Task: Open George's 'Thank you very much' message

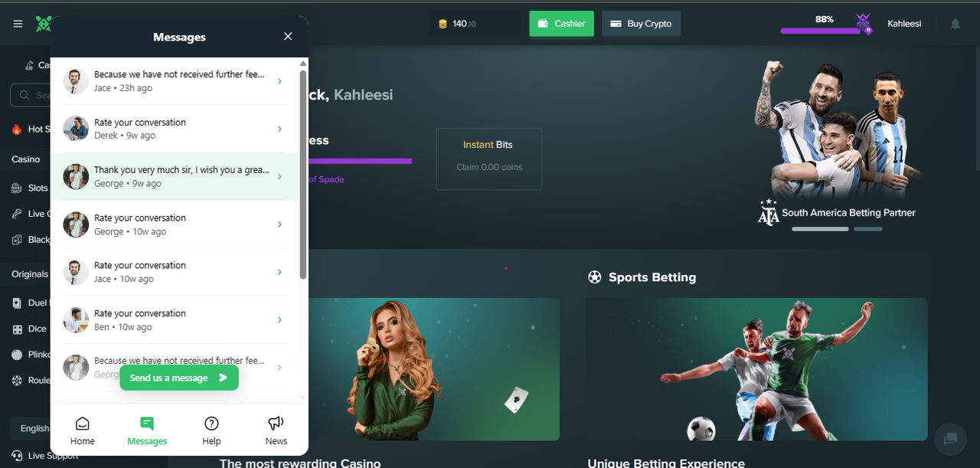Action: pos(175,176)
